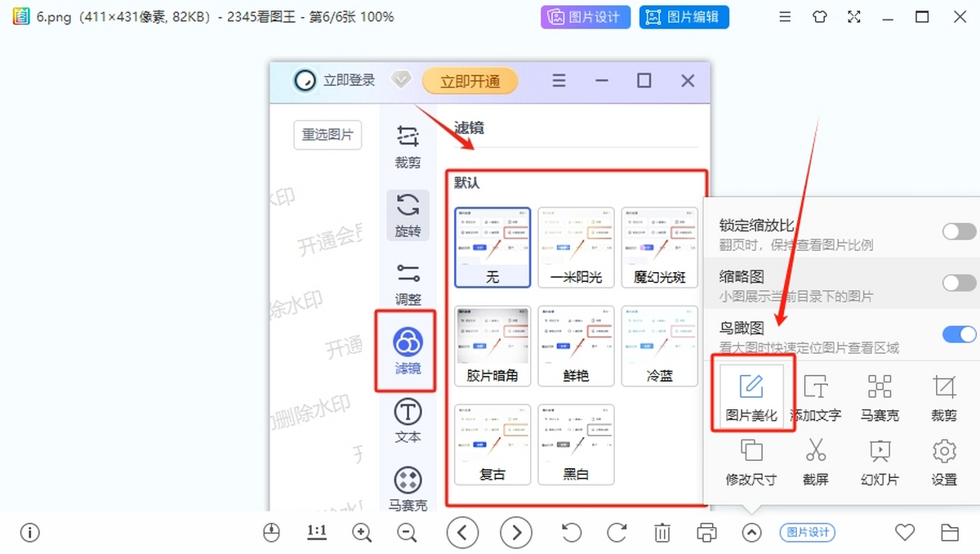This screenshot has height=554, width=980.
Task: Toggle 缩略图 switch
Action: point(959,283)
